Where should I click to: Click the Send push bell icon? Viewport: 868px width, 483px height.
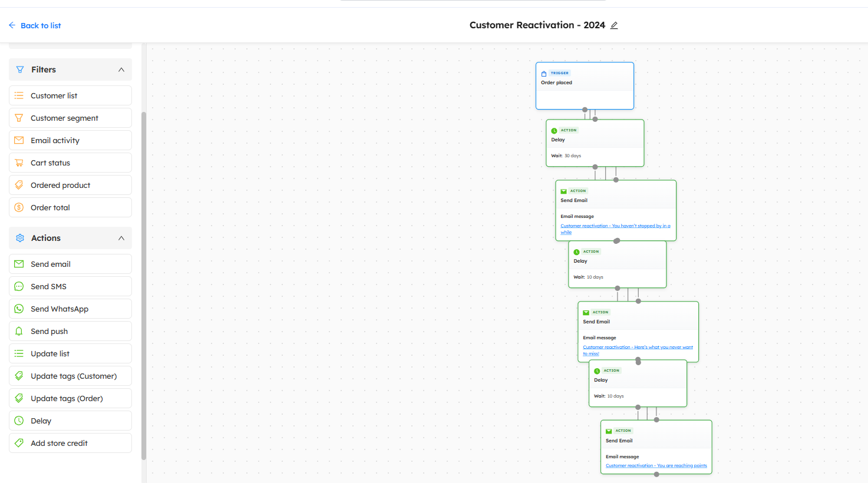point(19,331)
